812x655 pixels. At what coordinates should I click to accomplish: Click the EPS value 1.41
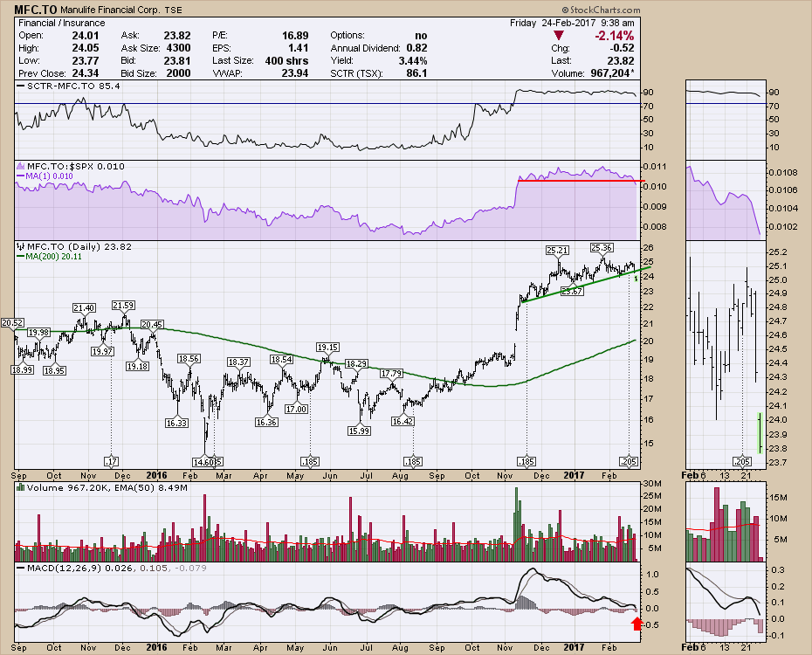pyautogui.click(x=299, y=48)
